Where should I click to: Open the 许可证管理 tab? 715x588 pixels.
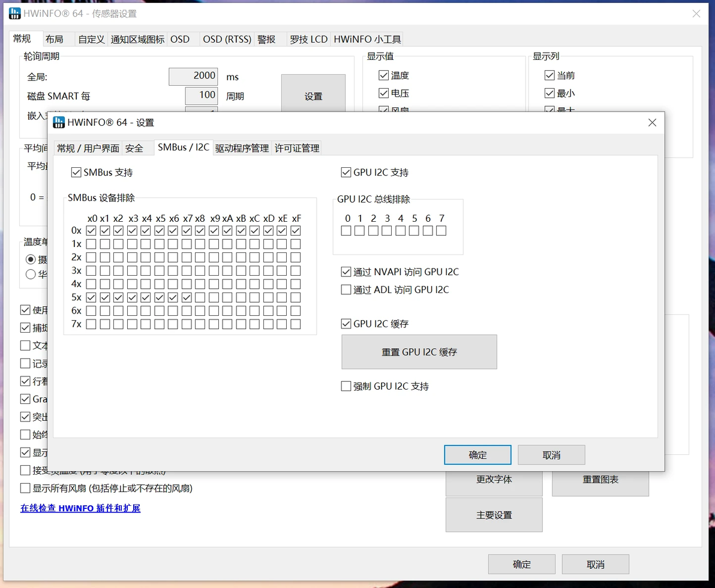(297, 148)
